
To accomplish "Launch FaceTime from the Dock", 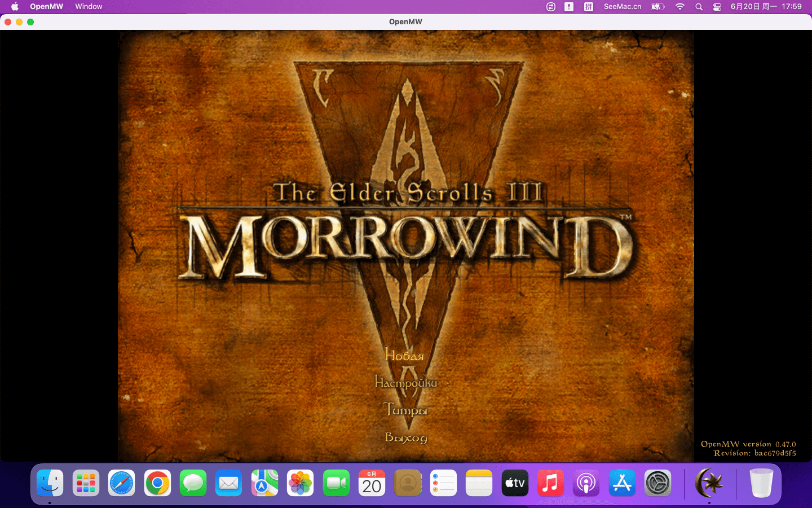I will coord(336,483).
